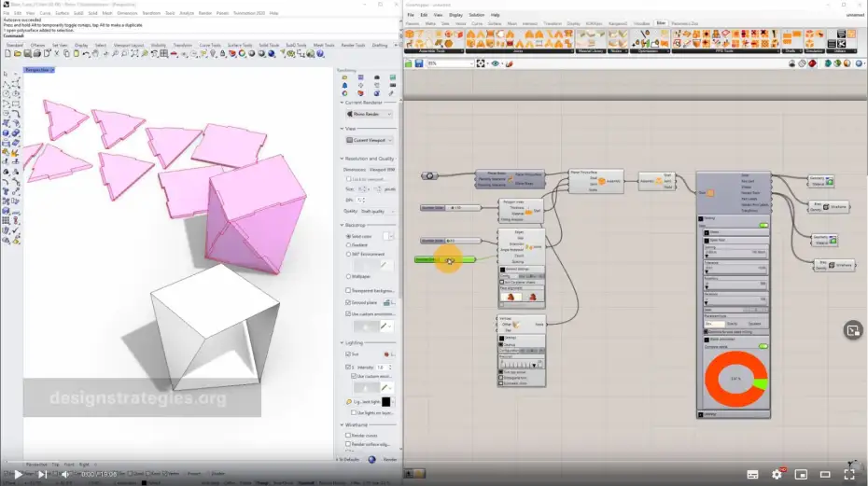This screenshot has height=486, width=868.
Task: Select the Solid color backdrop radio button
Action: [x=349, y=236]
